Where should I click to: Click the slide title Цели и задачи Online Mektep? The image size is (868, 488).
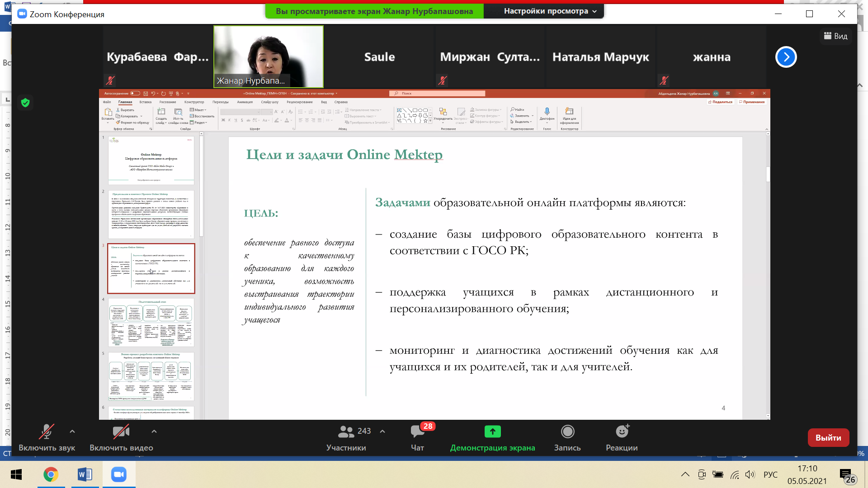(x=344, y=155)
